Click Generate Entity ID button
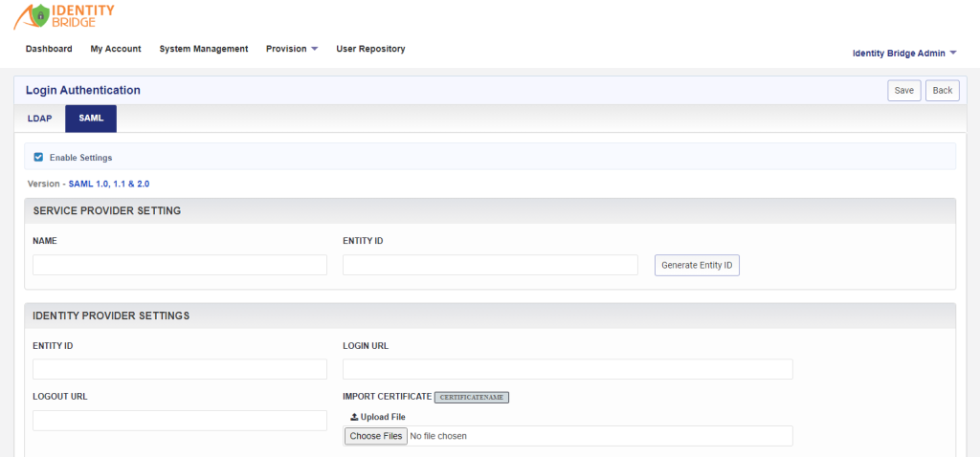Viewport: 980px width, 457px height. click(x=697, y=266)
